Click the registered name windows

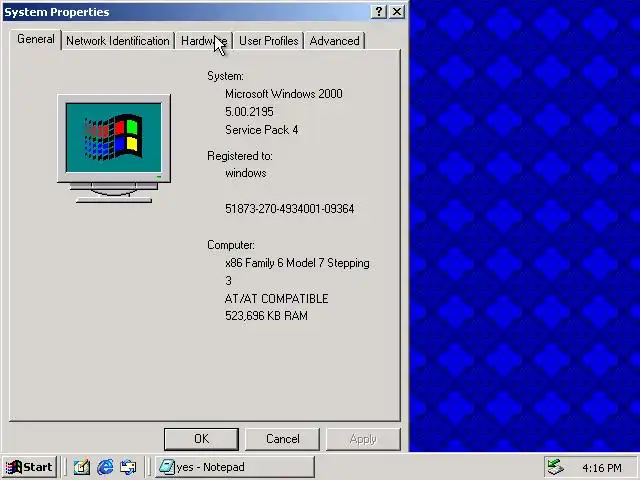[x=246, y=173]
